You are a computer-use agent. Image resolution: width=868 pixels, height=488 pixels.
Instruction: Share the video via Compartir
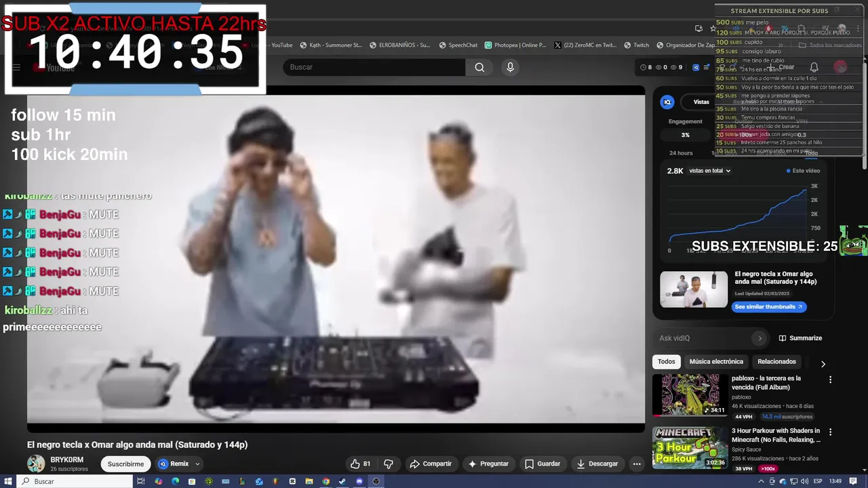point(431,464)
